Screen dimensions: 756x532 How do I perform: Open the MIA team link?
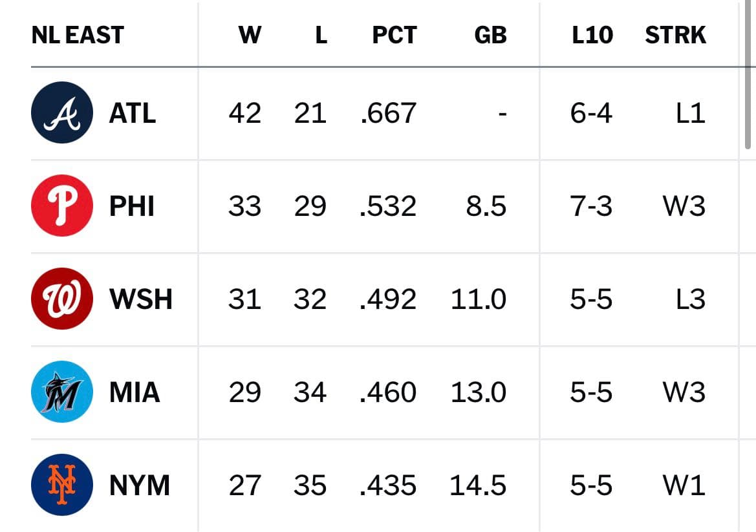point(135,392)
